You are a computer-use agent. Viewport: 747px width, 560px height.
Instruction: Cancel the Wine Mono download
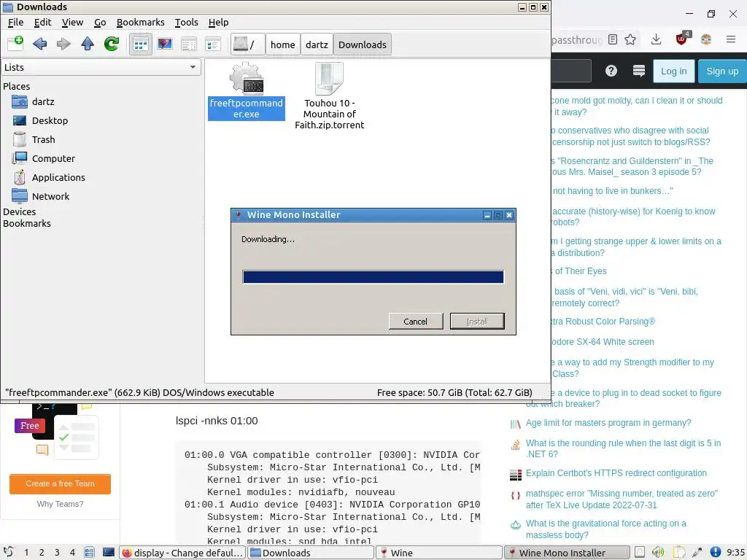click(415, 322)
